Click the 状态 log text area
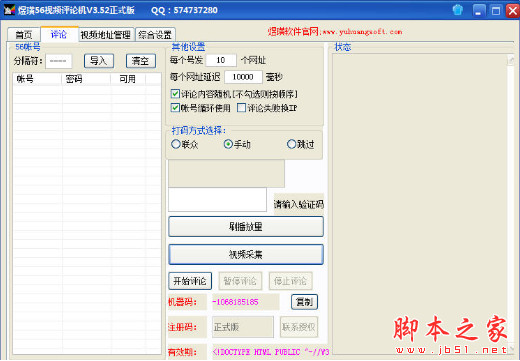This screenshot has width=520, height=361. pos(420,204)
